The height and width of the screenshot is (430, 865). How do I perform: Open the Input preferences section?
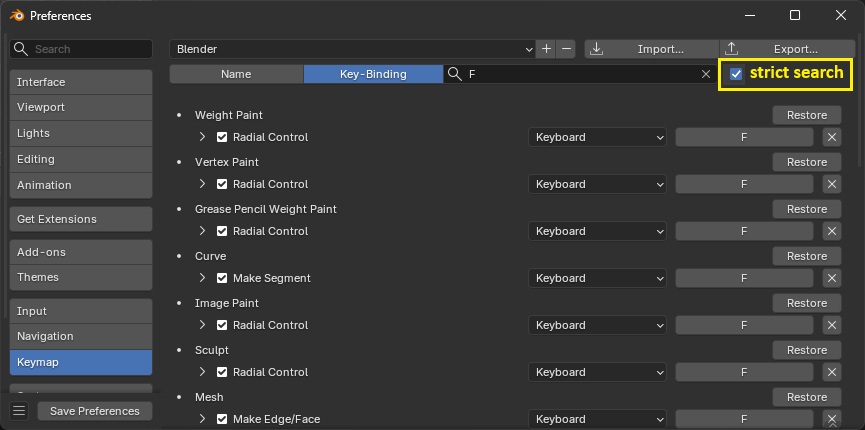coord(81,311)
